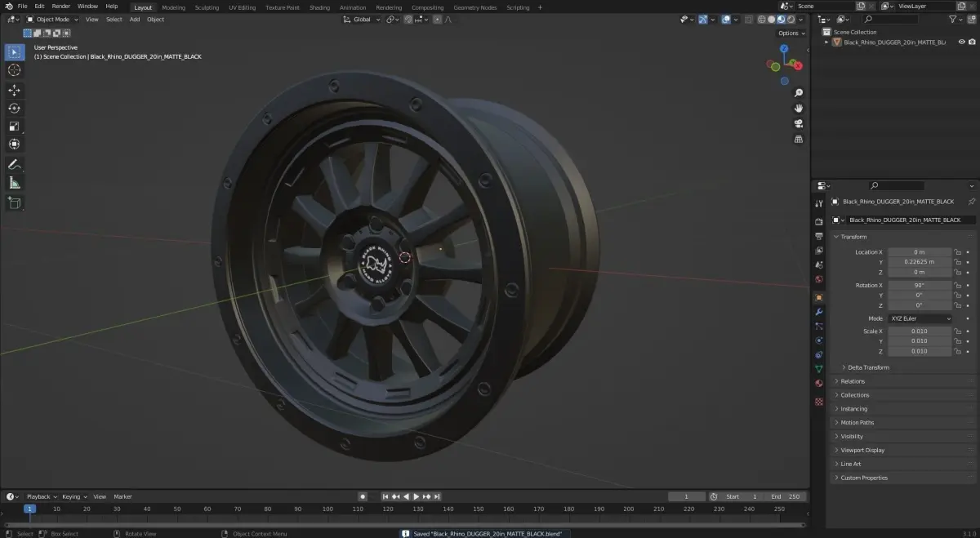
Task: Select the Transform tool
Action: pyautogui.click(x=14, y=144)
